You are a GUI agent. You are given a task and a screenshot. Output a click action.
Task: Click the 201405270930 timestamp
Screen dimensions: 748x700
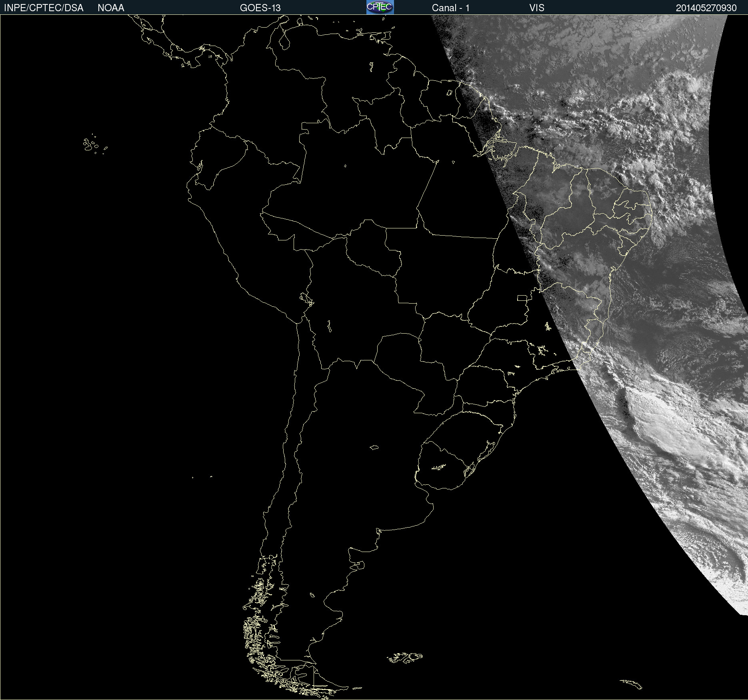pos(706,8)
